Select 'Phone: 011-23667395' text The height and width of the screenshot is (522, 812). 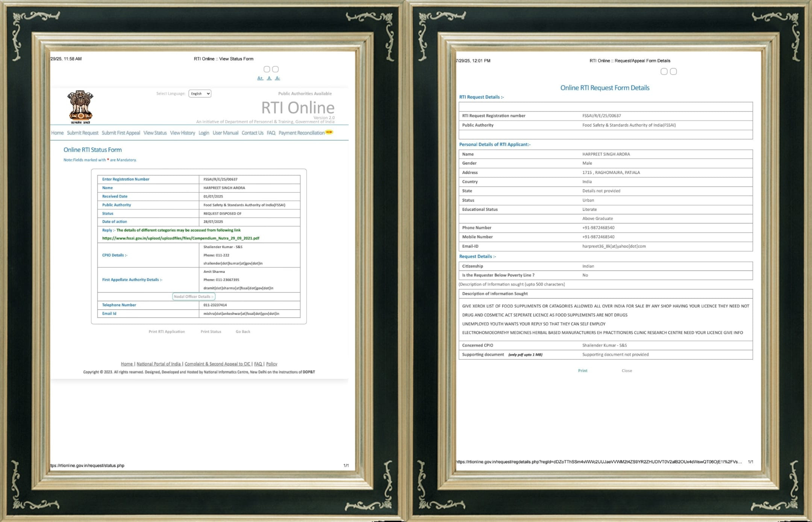pyautogui.click(x=221, y=280)
